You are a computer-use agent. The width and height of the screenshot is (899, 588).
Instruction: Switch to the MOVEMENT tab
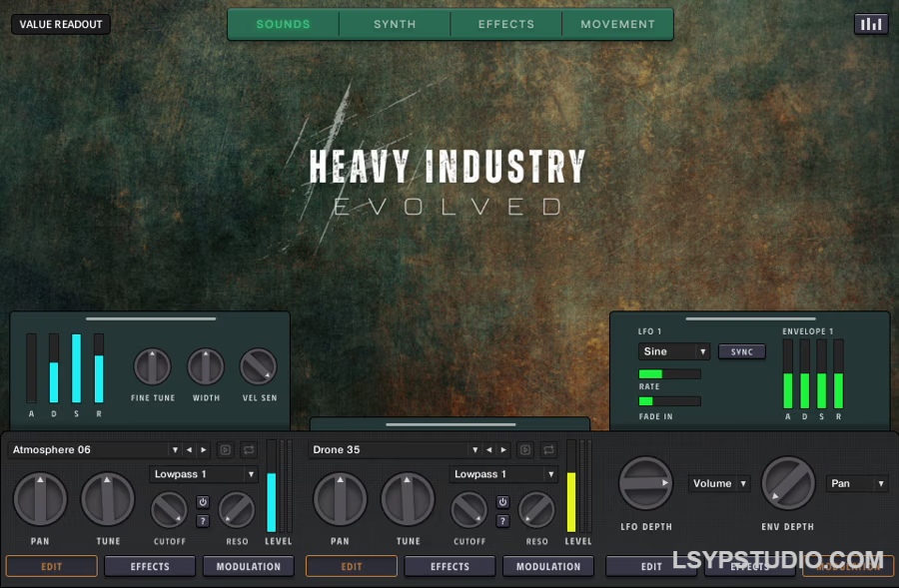pyautogui.click(x=616, y=24)
